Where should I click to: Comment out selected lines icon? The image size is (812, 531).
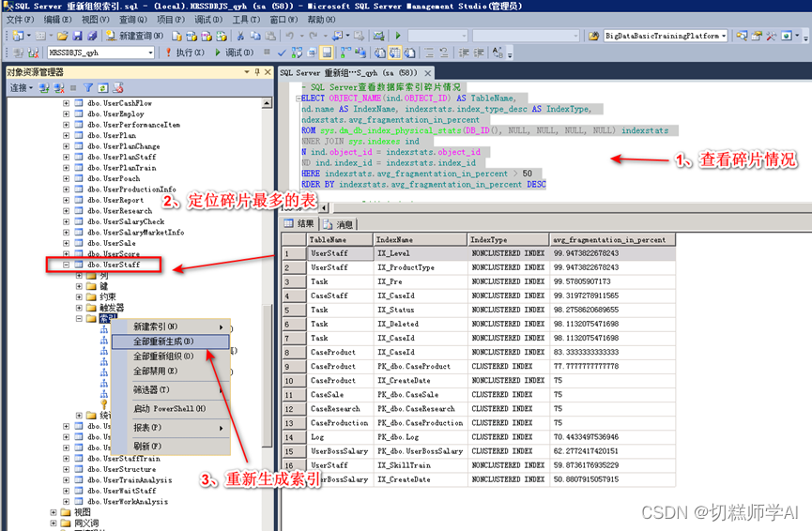pyautogui.click(x=429, y=53)
